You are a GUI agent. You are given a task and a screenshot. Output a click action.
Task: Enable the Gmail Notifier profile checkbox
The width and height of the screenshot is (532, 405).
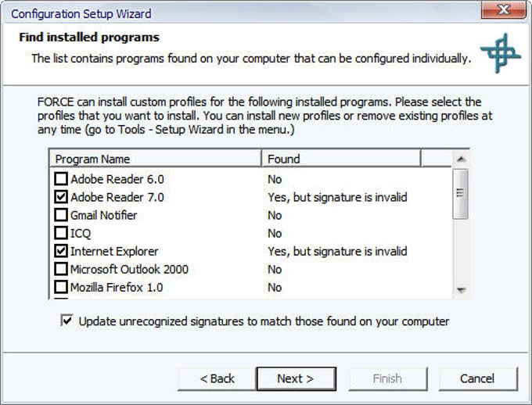coord(61,215)
